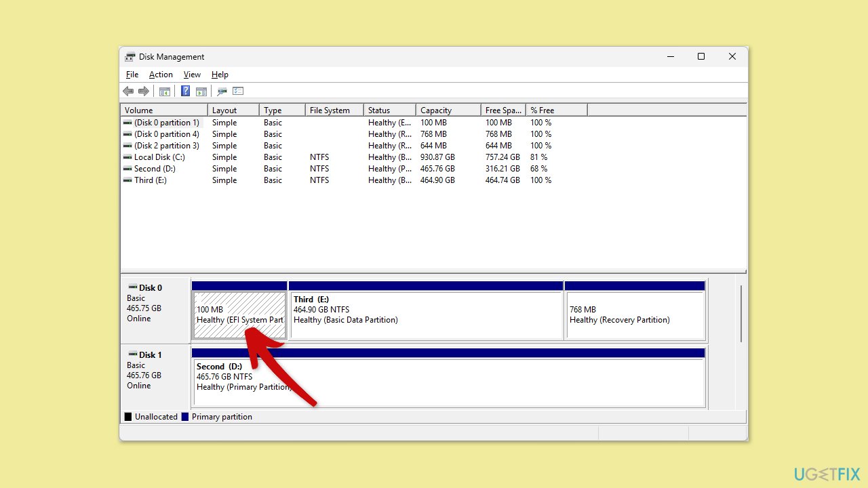Open the View menu

pyautogui.click(x=192, y=75)
